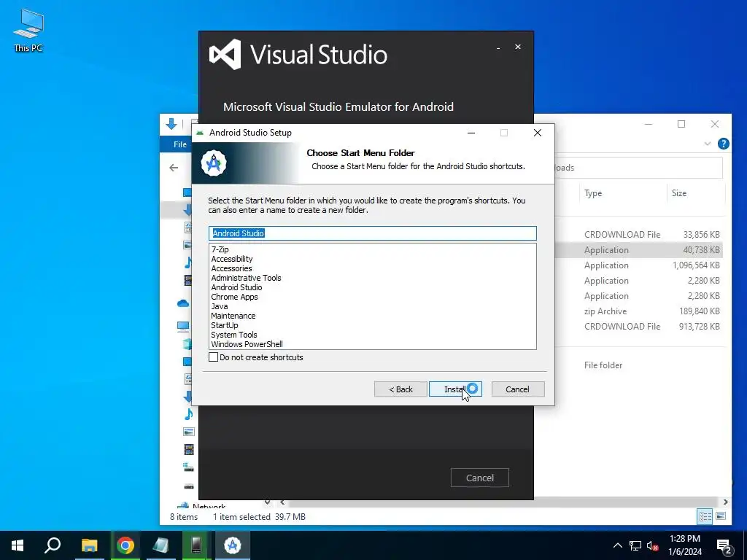Open the Windows Start menu

18,545
